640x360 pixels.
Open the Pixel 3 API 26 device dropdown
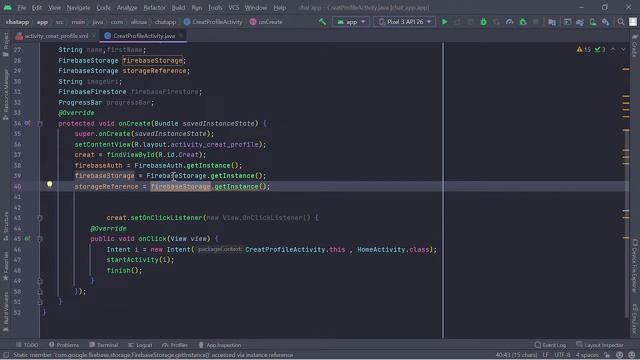(x=404, y=22)
